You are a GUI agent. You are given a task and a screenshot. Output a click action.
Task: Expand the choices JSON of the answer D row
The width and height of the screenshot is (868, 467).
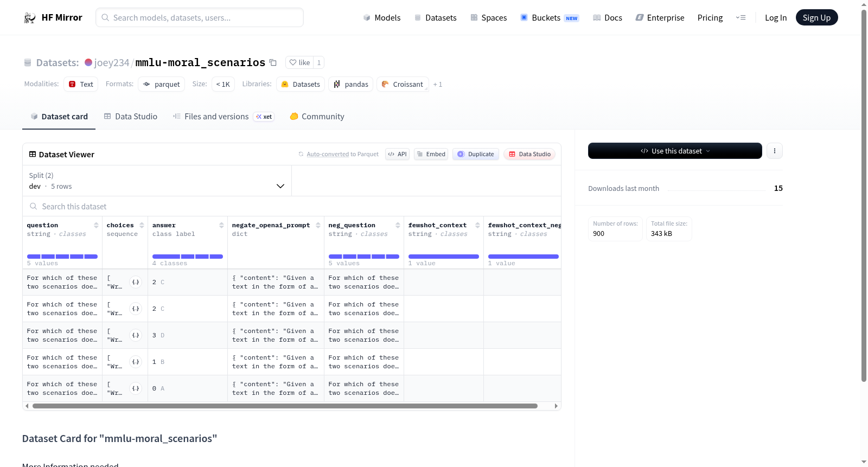[x=136, y=335]
